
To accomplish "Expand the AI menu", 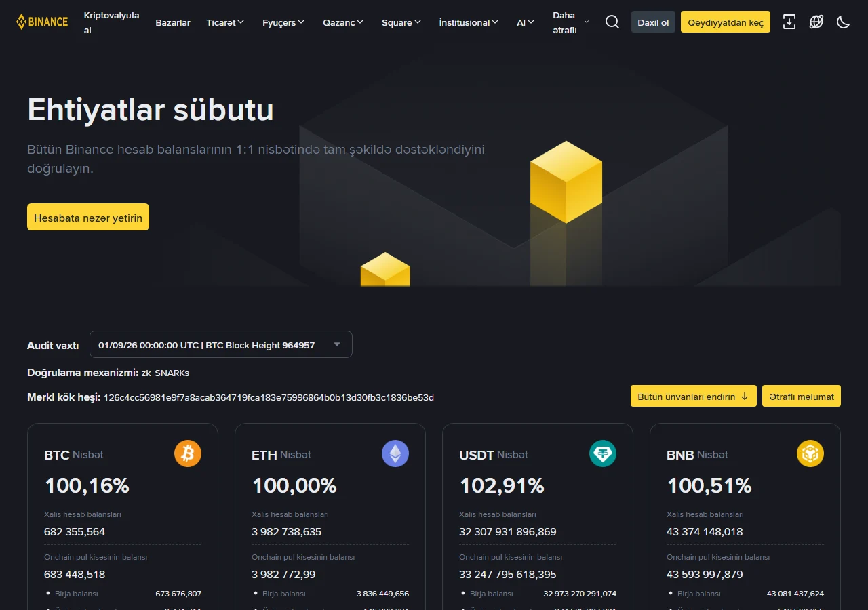I will [x=526, y=22].
